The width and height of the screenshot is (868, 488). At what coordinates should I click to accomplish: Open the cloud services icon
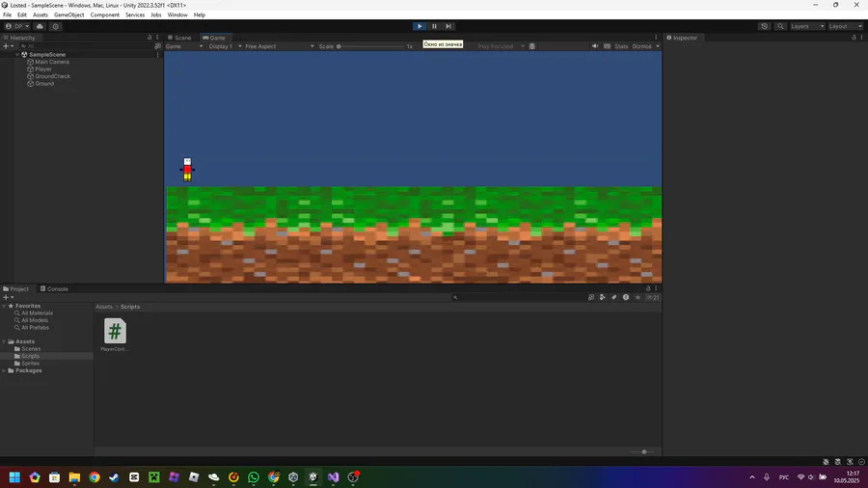(x=40, y=26)
